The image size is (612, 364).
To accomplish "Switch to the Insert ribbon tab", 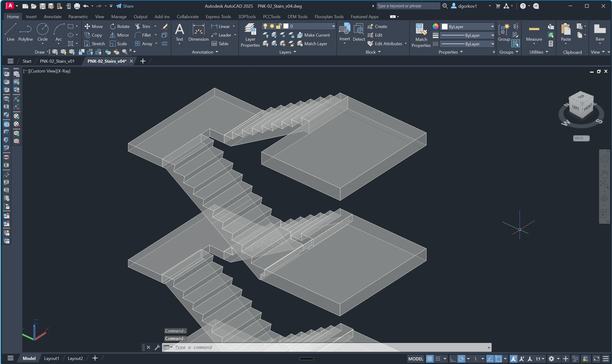I will pos(31,17).
